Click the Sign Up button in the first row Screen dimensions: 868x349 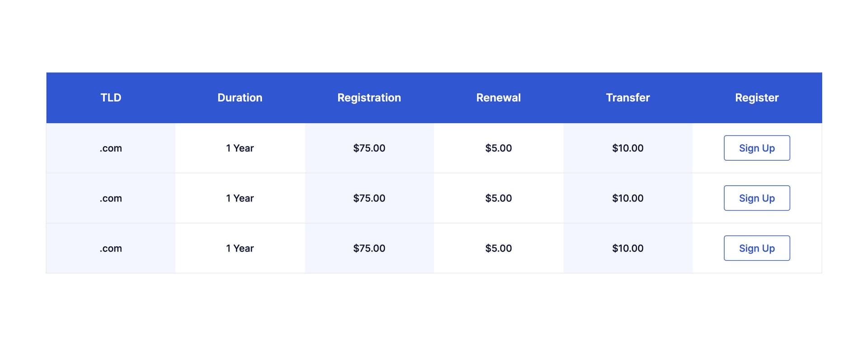(756, 148)
